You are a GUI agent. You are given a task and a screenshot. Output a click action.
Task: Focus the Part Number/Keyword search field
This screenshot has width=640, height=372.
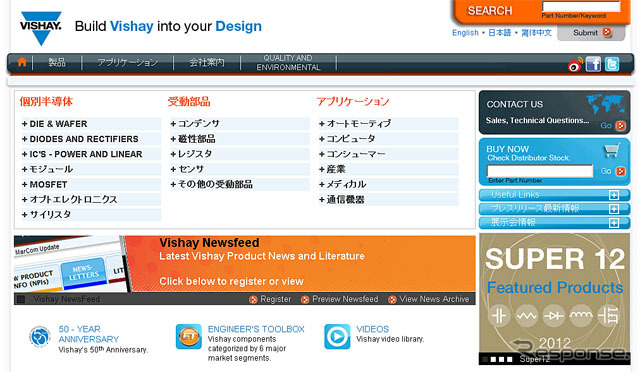[x=581, y=6]
